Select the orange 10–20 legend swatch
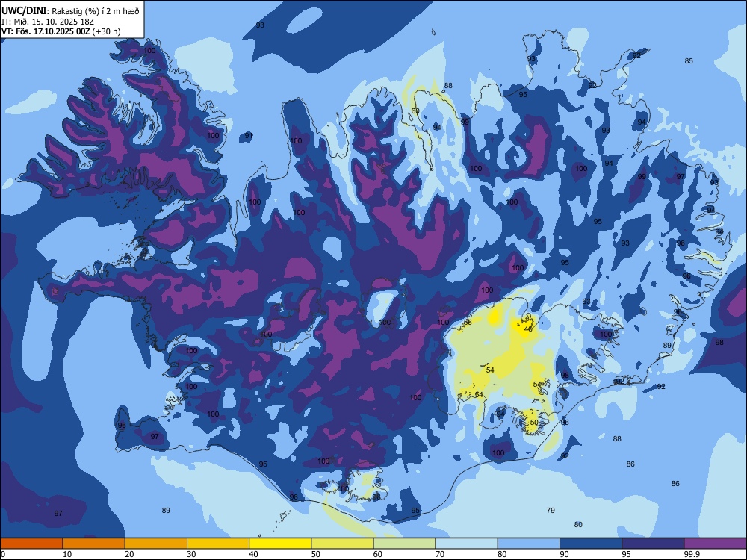The height and width of the screenshot is (560, 747). pyautogui.click(x=94, y=544)
